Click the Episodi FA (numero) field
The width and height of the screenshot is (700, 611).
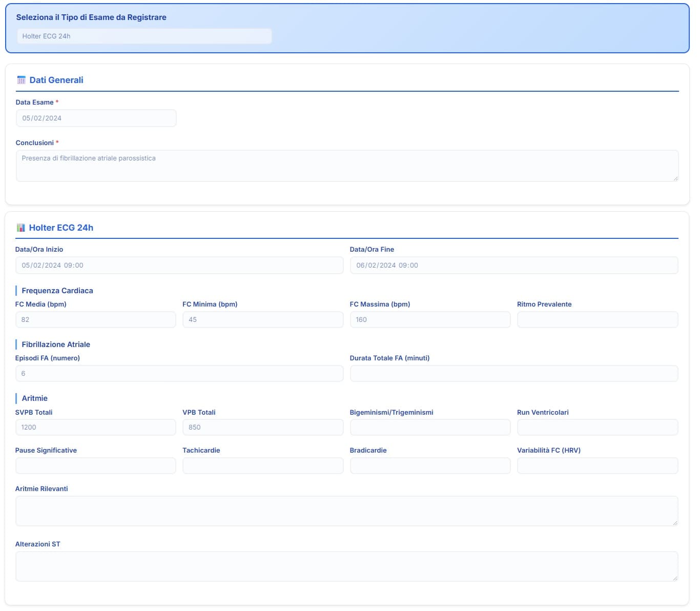(179, 374)
